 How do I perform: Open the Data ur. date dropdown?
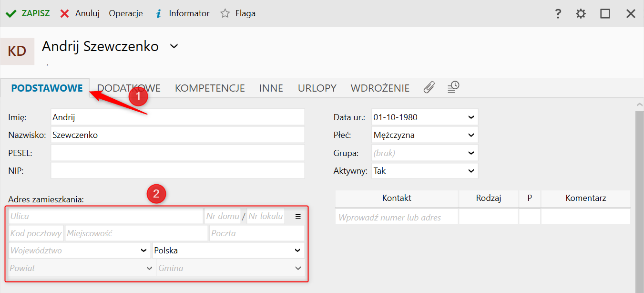(x=471, y=117)
